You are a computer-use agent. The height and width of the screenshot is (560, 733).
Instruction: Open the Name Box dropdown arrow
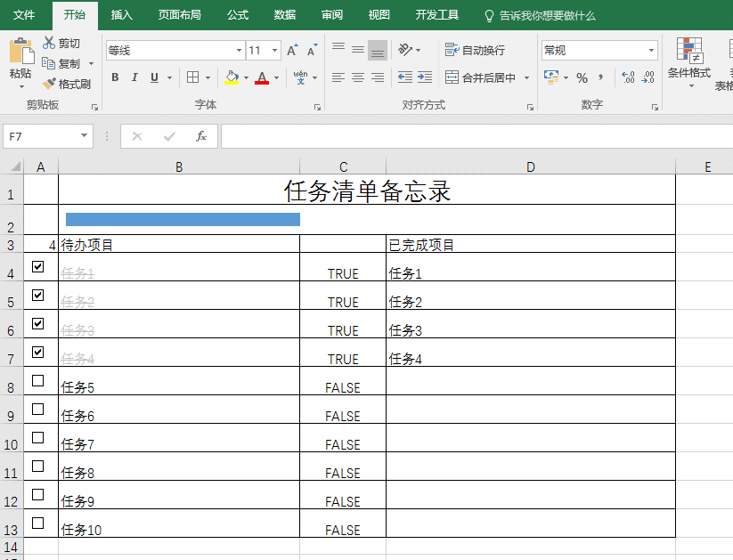(85, 136)
